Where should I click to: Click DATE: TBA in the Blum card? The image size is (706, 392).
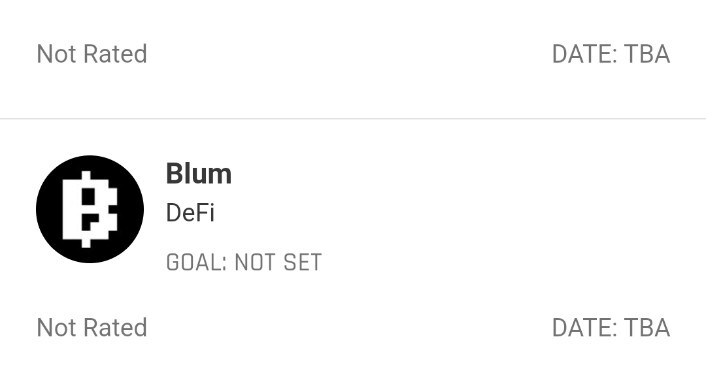(611, 327)
